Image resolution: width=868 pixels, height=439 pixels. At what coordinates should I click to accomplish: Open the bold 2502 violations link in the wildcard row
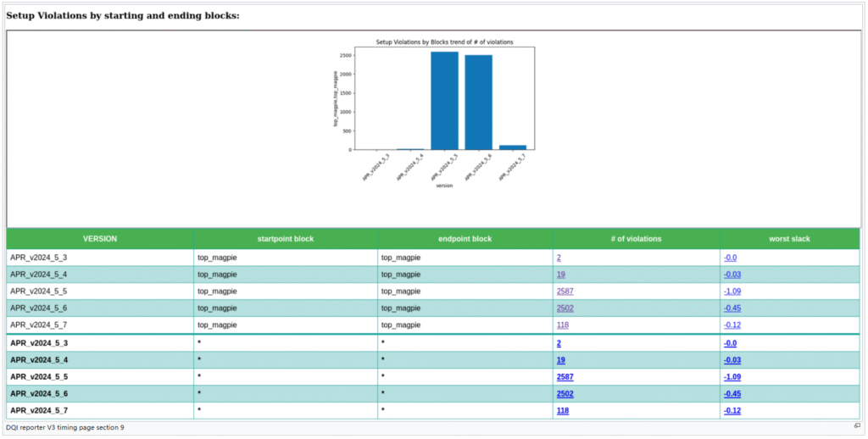(565, 393)
